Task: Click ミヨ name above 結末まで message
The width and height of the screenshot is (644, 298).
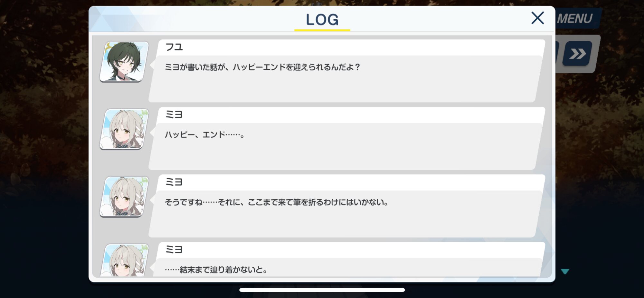Action: [x=174, y=250]
